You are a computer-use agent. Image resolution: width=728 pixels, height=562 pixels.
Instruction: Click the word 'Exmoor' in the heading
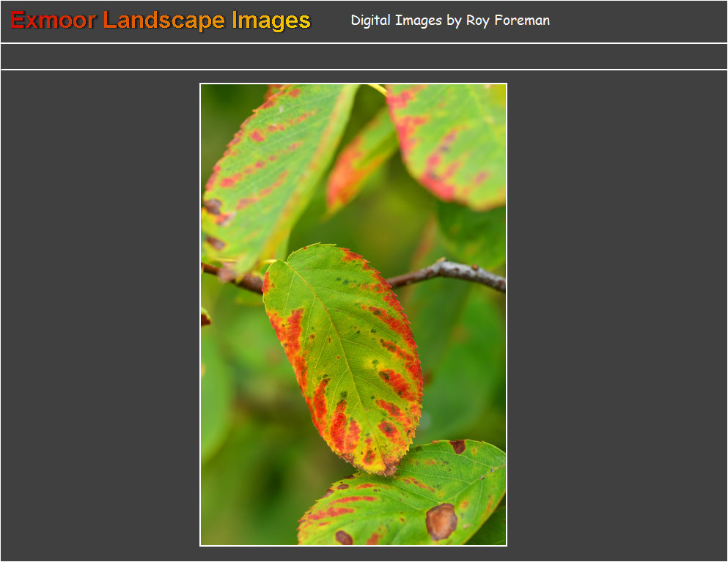(53, 21)
